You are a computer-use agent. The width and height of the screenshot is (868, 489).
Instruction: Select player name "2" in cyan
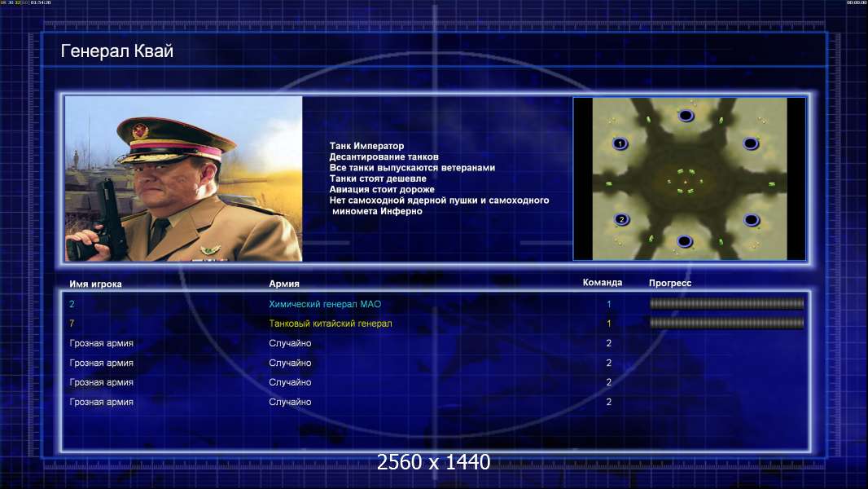pyautogui.click(x=72, y=304)
